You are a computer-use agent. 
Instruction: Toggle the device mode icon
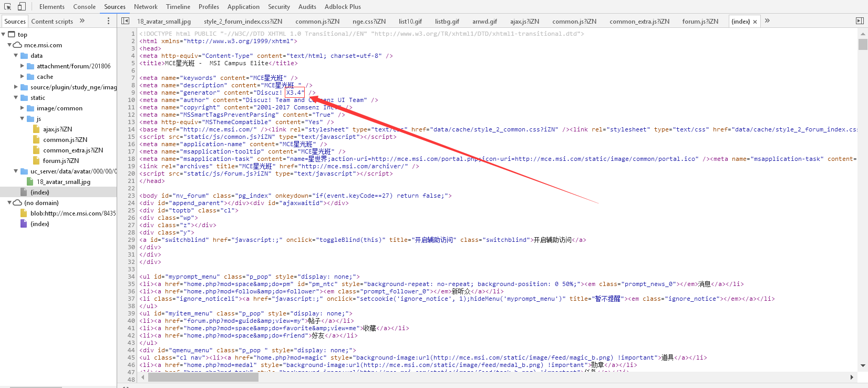pos(22,7)
